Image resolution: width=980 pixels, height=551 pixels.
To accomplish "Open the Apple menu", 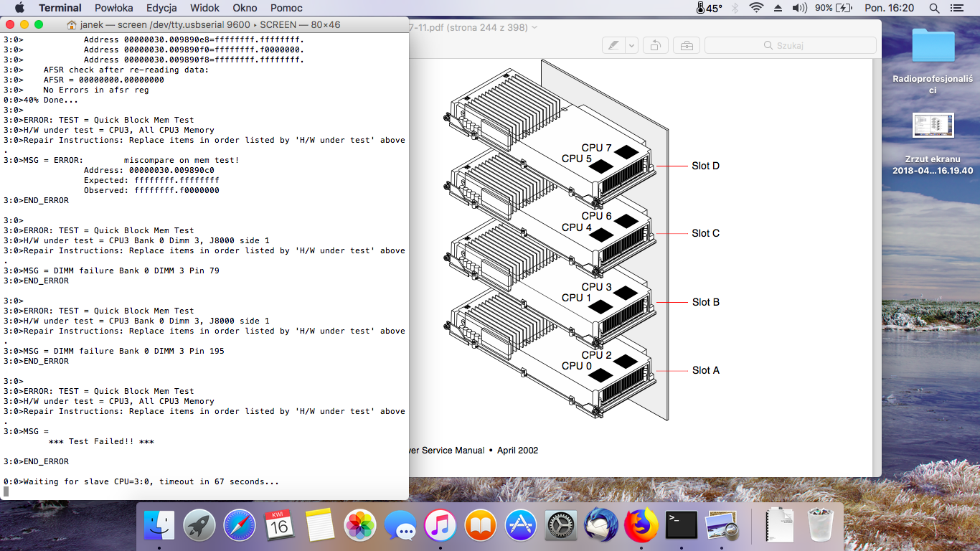I will tap(19, 8).
